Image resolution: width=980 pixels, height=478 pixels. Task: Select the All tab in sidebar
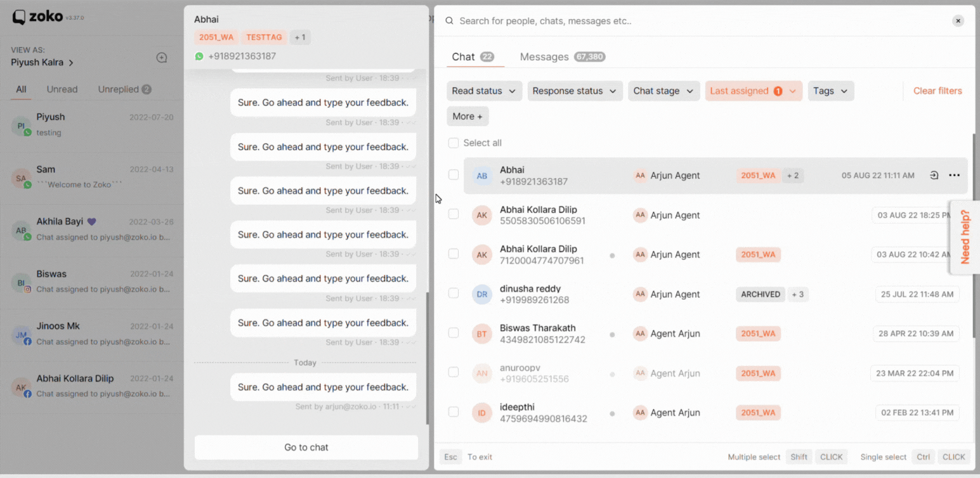point(21,89)
